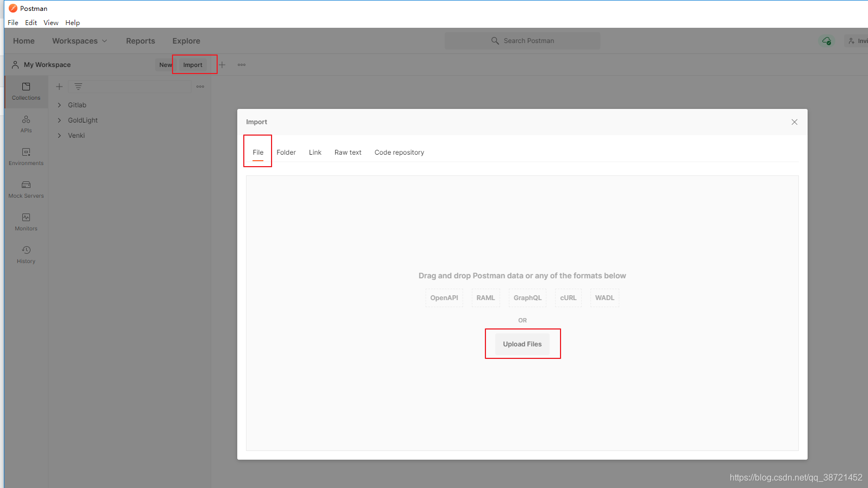The image size is (868, 488).
Task: Switch to the Raw text import tab
Action: (x=348, y=152)
